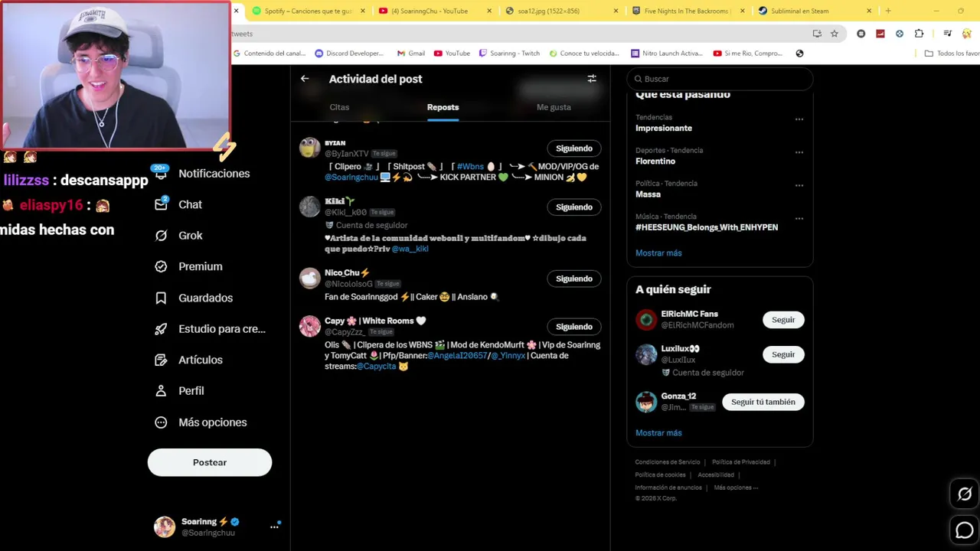The width and height of the screenshot is (980, 551).
Task: Open the Grok icon in sidebar
Action: pyautogui.click(x=161, y=236)
